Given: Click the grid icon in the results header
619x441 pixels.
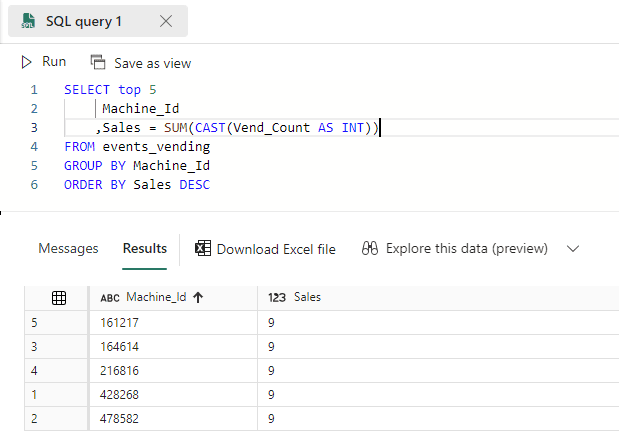Looking at the screenshot, I should pos(59,298).
